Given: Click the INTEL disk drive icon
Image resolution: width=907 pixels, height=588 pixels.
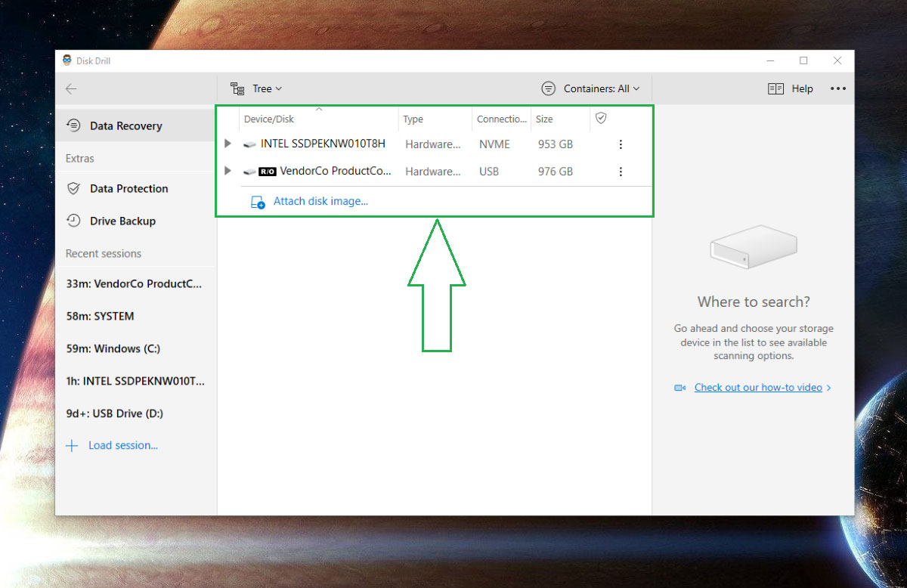Looking at the screenshot, I should coord(249,144).
